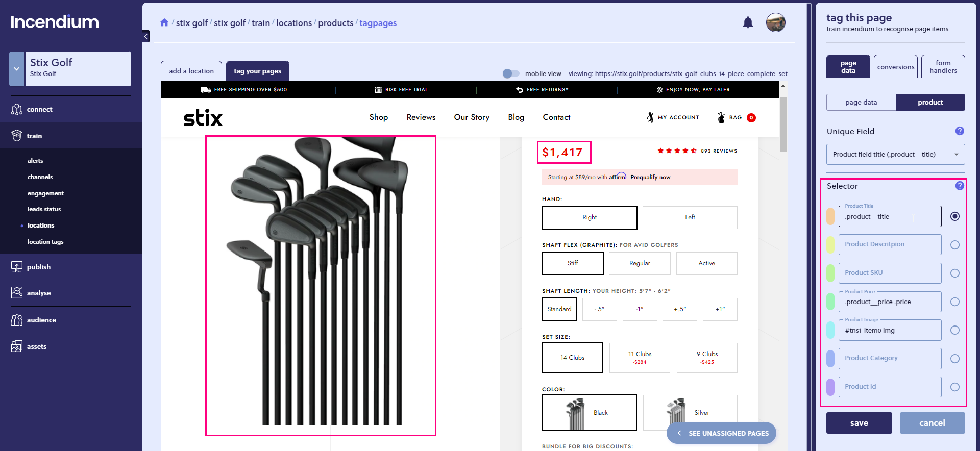
Task: Click the products breadcrumb link
Action: click(x=336, y=23)
